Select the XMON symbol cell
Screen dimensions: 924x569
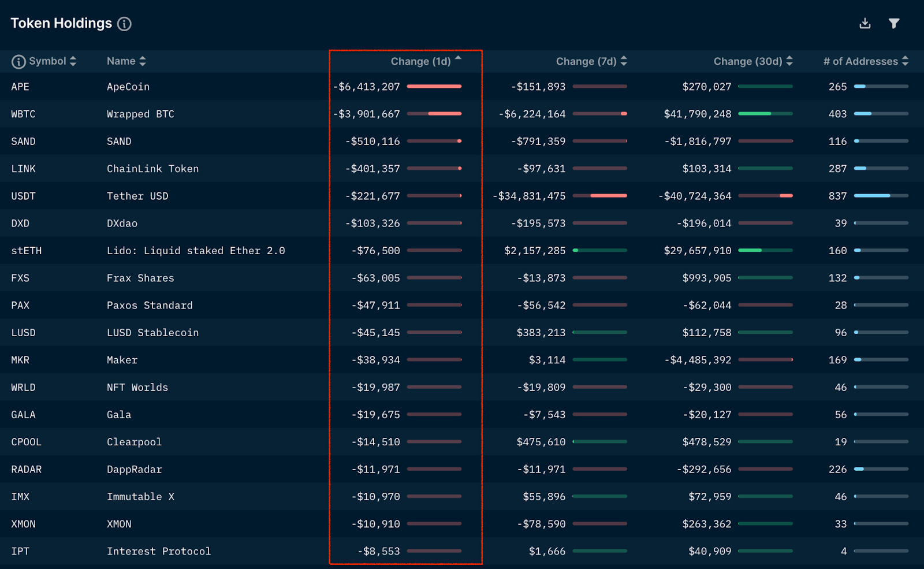pyautogui.click(x=23, y=524)
